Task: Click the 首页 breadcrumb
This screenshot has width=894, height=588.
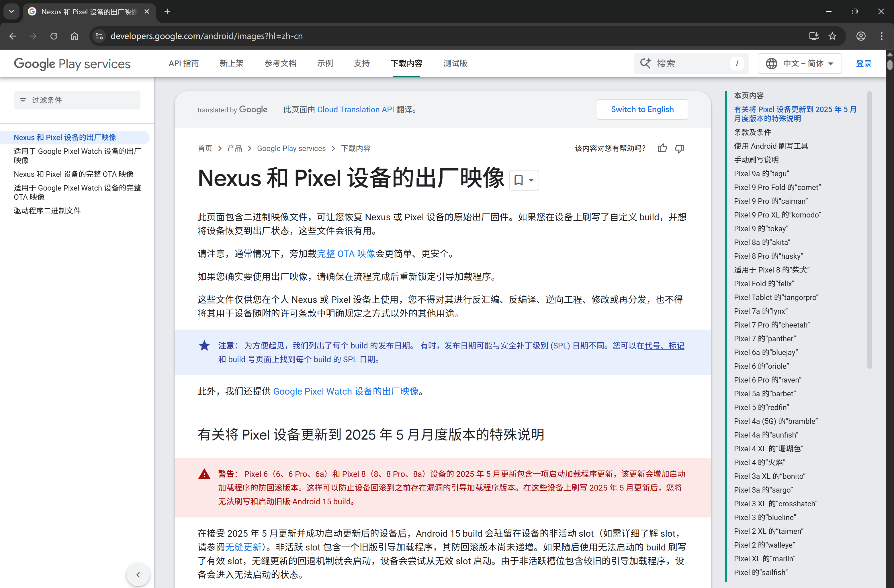Action: tap(205, 148)
